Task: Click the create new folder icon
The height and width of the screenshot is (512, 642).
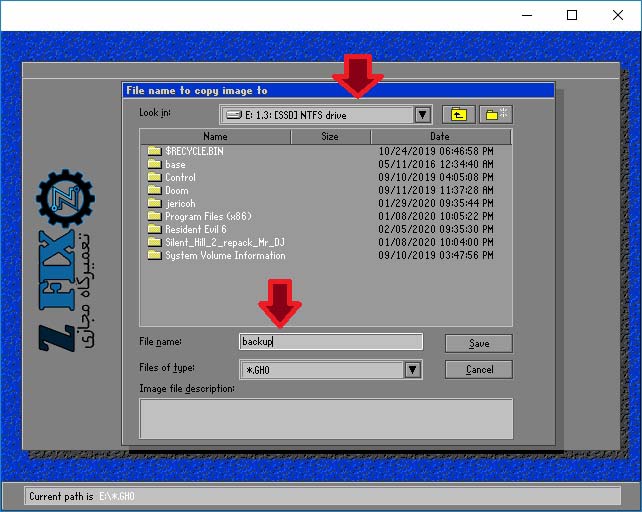Action: click(495, 115)
